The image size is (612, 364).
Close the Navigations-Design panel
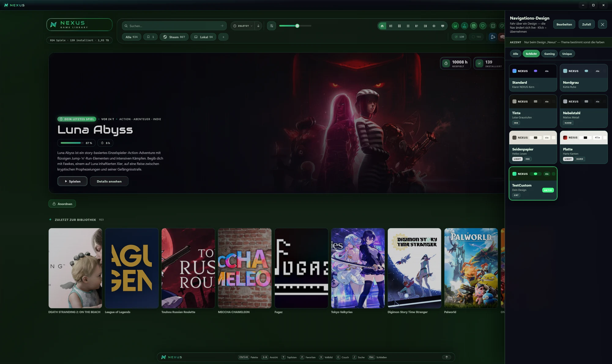point(602,24)
